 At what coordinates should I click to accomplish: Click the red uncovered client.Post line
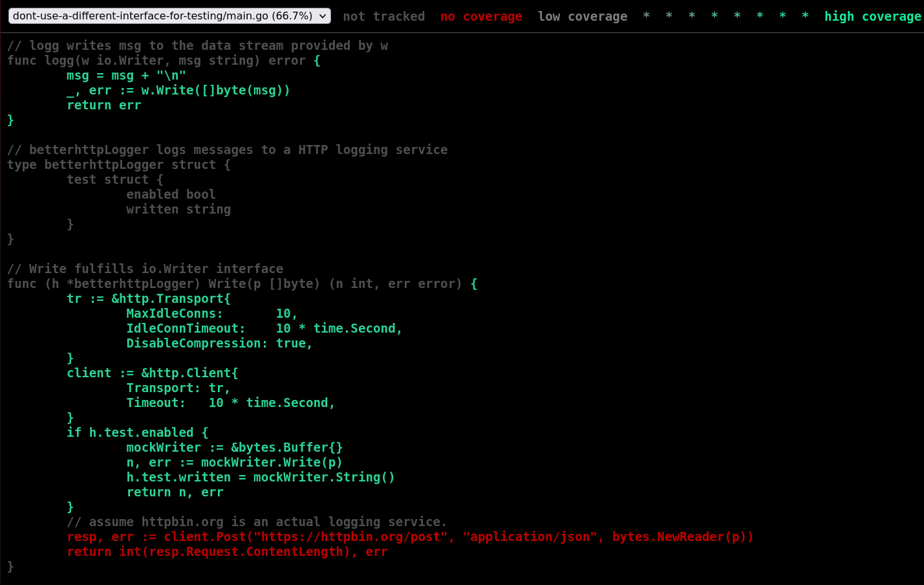[409, 536]
